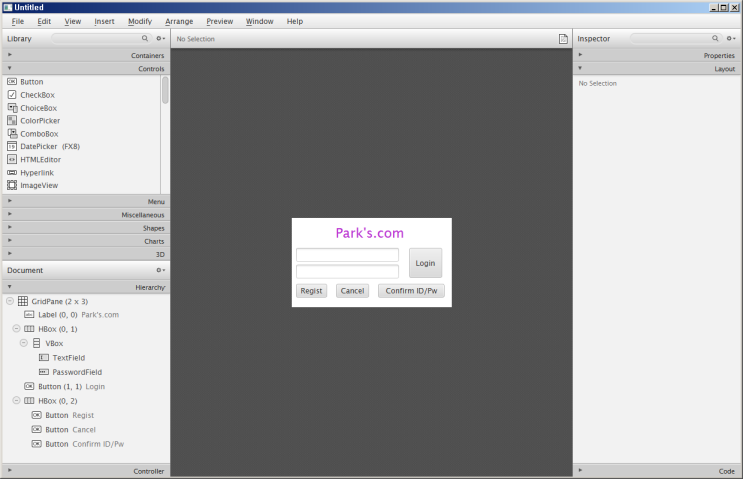Collapse the VBox tree node

pyautogui.click(x=23, y=343)
